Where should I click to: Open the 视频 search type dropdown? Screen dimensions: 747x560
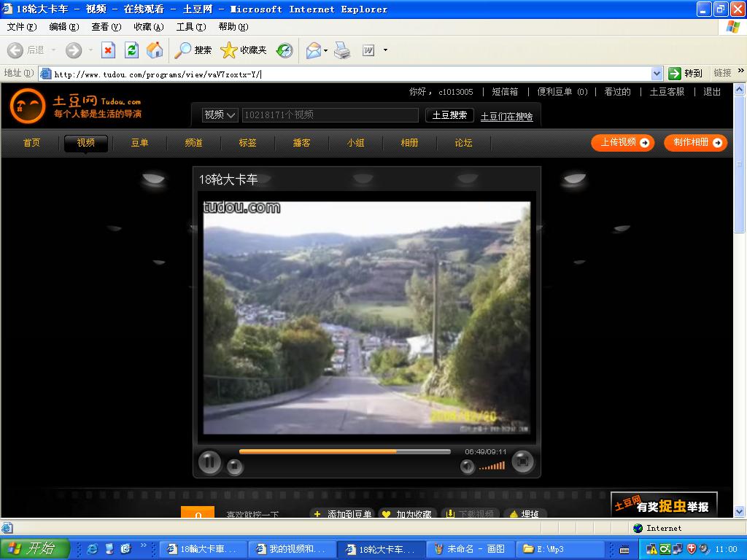(x=220, y=114)
